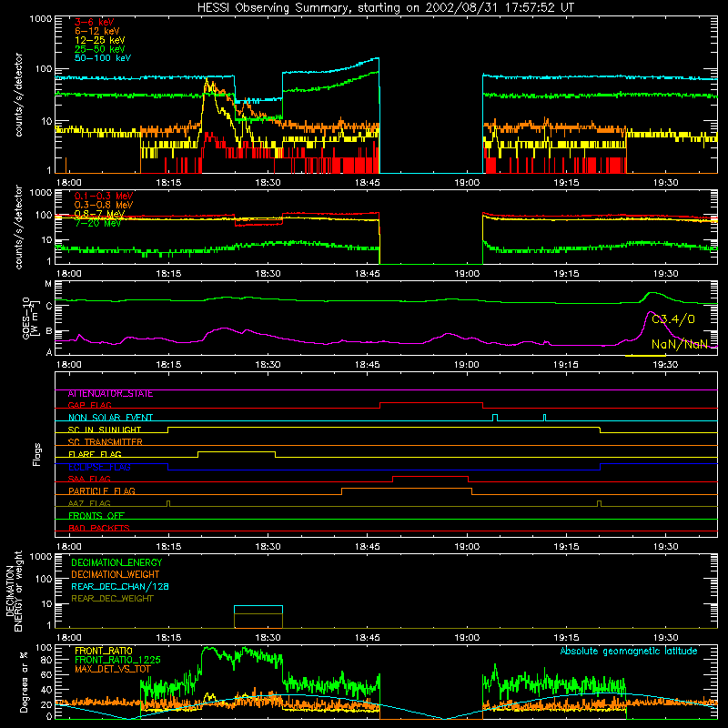This screenshot has width=728, height=728.
Task: Click the DECIMATION_WEIGHT legend label
Action: pyautogui.click(x=116, y=575)
